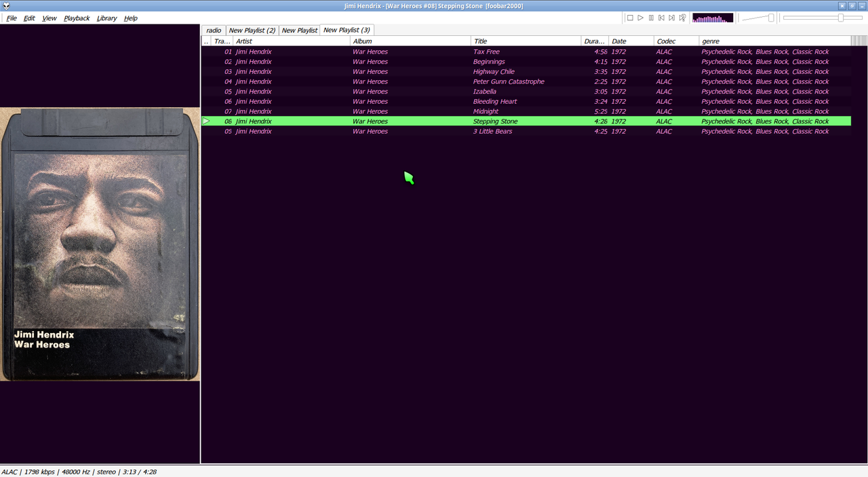Click the playing-status column header
The image size is (868, 477).
(x=206, y=41)
